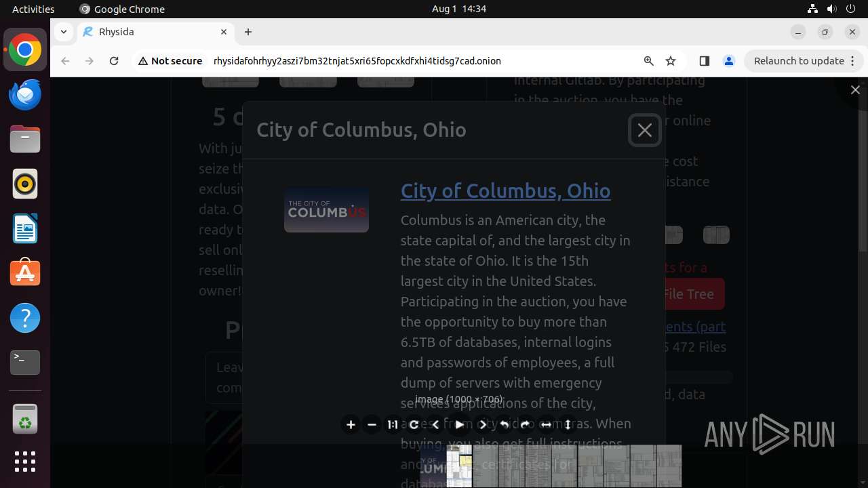Set image to 1:1 actual size
The height and width of the screenshot is (488, 868).
click(x=393, y=425)
